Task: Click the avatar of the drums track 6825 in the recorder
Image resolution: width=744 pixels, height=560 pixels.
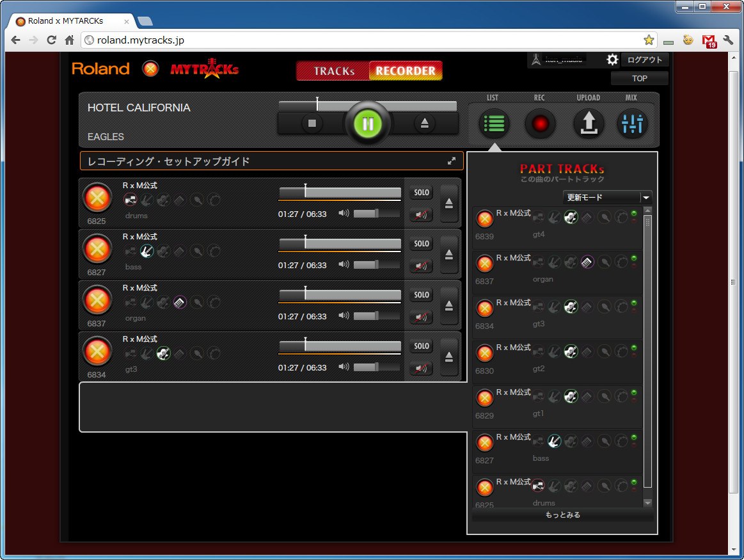Action: pos(97,197)
